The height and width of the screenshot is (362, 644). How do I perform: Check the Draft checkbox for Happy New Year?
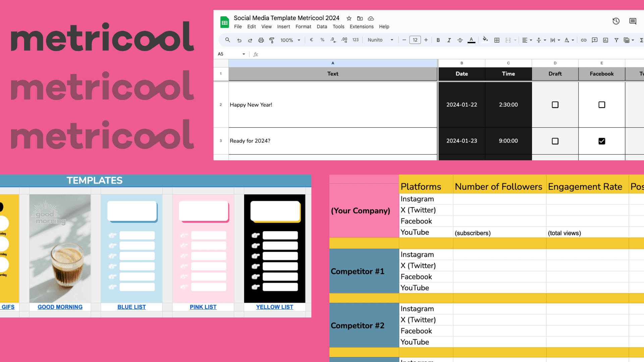(x=555, y=105)
